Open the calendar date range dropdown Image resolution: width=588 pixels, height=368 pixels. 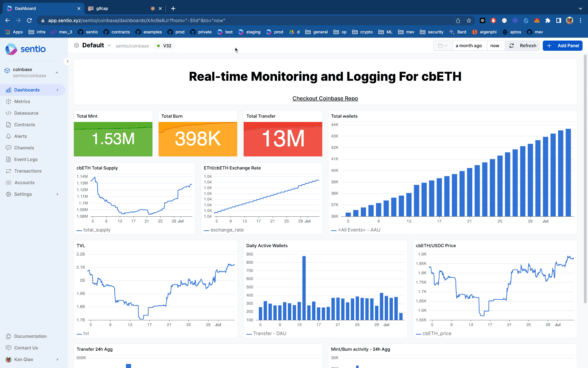coord(443,46)
